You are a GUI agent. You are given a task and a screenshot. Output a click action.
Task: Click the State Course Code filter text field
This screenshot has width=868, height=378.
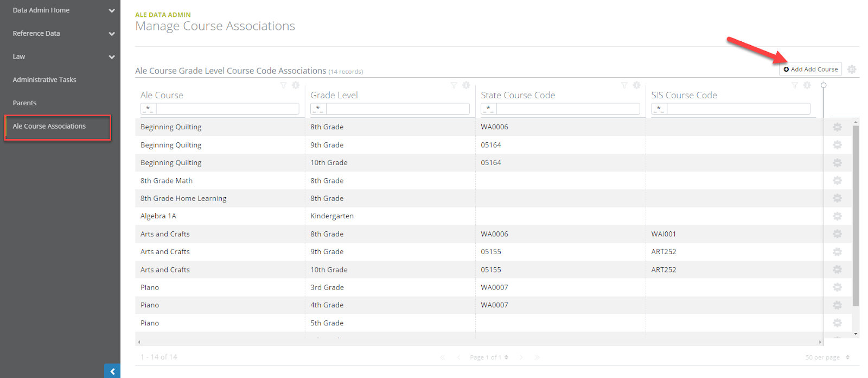pos(568,109)
